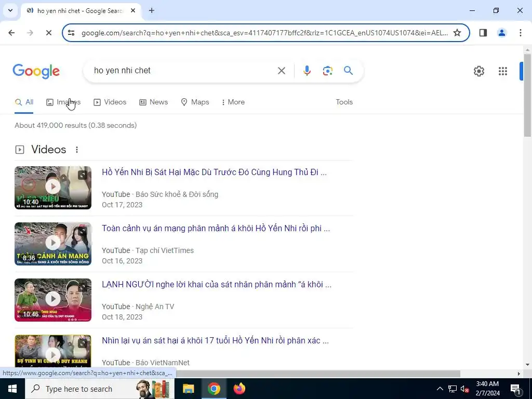Click the Chrome taskbar icon

[x=214, y=389]
